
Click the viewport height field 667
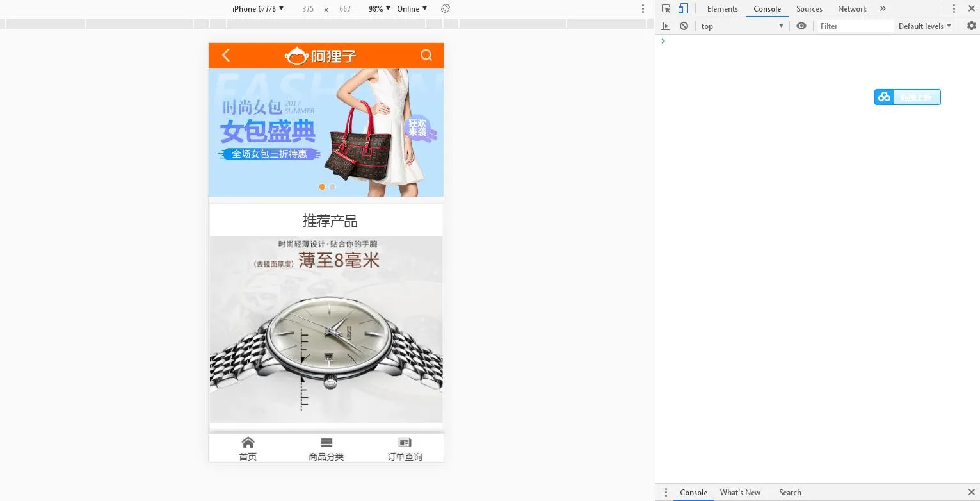[345, 8]
